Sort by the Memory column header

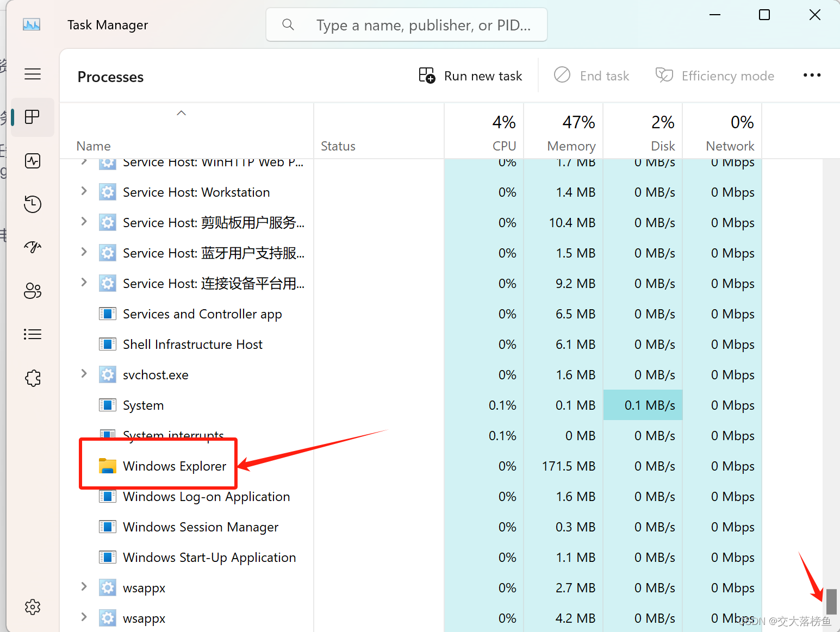pyautogui.click(x=563, y=131)
